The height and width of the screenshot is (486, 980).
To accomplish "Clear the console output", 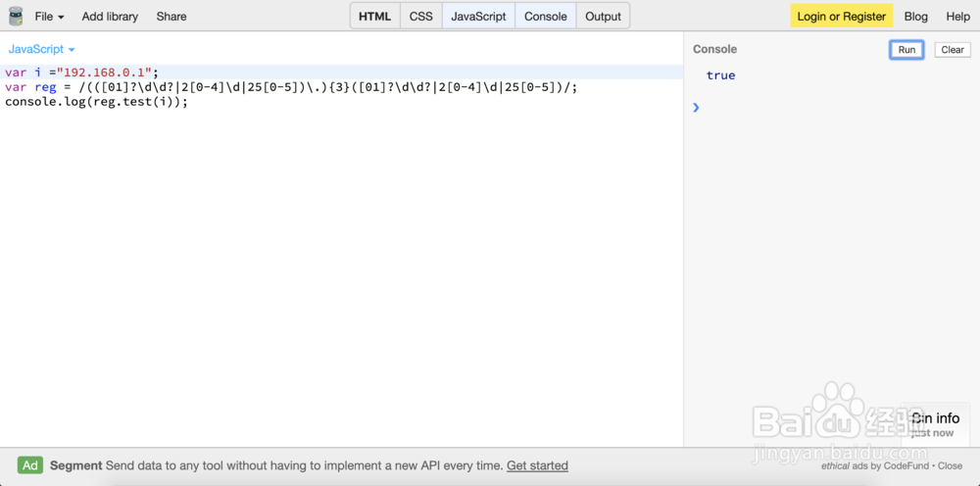I will (x=953, y=50).
